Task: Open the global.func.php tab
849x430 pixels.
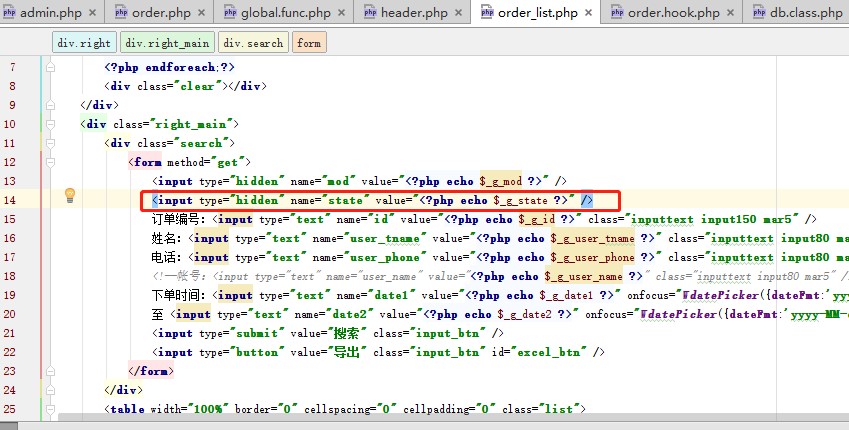Action: click(285, 12)
